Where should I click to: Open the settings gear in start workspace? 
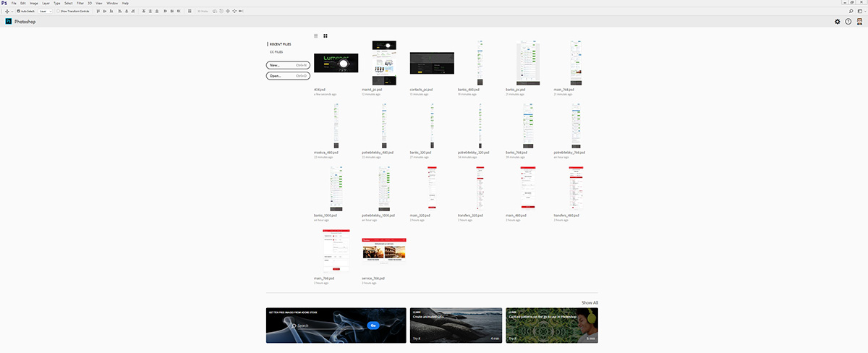click(x=838, y=22)
